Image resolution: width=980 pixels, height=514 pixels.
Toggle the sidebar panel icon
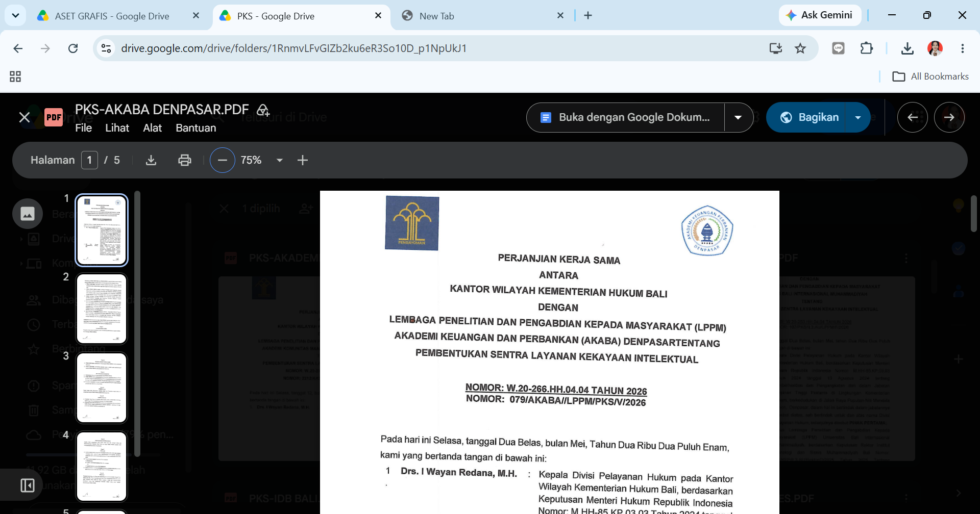28,485
